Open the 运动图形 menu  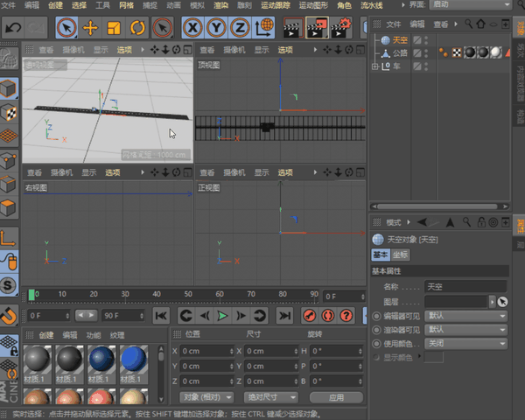pyautogui.click(x=313, y=5)
